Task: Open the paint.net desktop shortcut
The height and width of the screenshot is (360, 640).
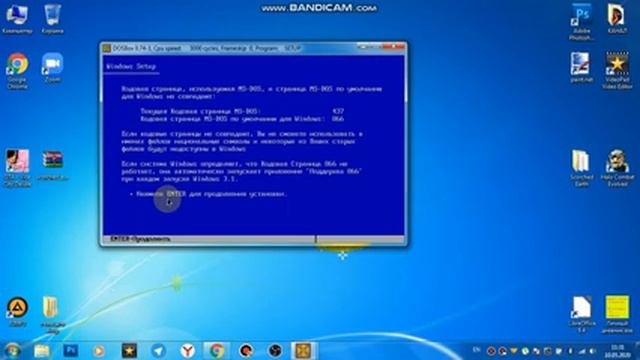Action: (582, 67)
